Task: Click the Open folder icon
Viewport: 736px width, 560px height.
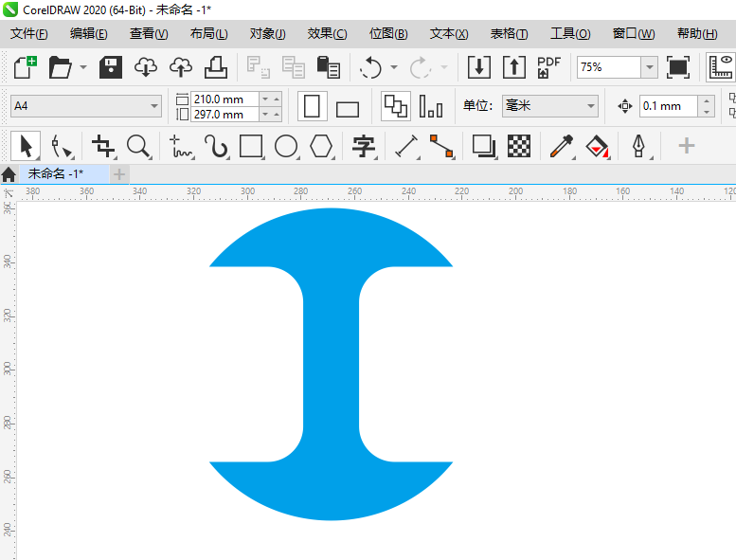Action: click(x=60, y=67)
